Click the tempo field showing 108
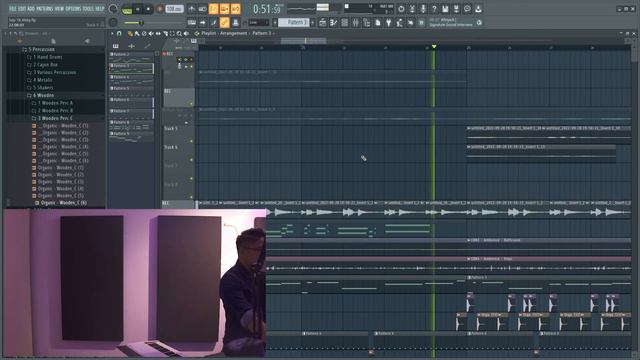 pyautogui.click(x=174, y=9)
